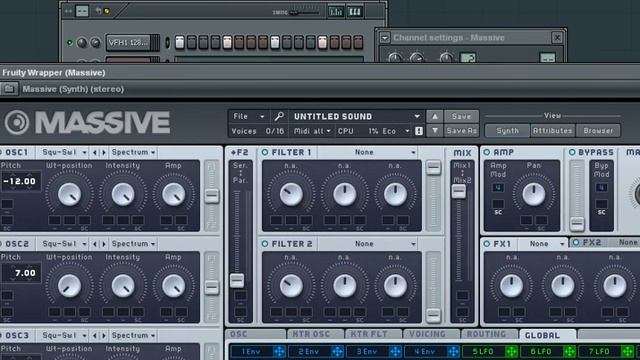This screenshot has height=360, width=640.
Task: Click the up arrow preset button
Action: pos(435,117)
